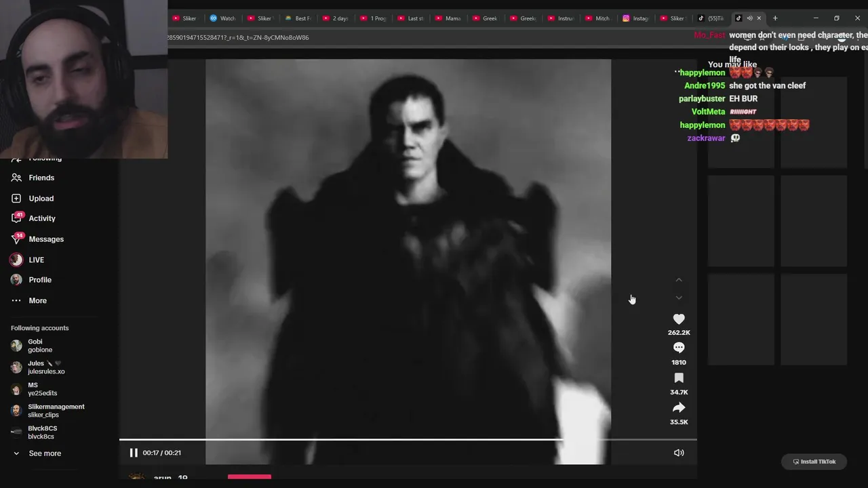Screen dimensions: 868x488
Task: Seek on the video progress bar
Action: 408,440
